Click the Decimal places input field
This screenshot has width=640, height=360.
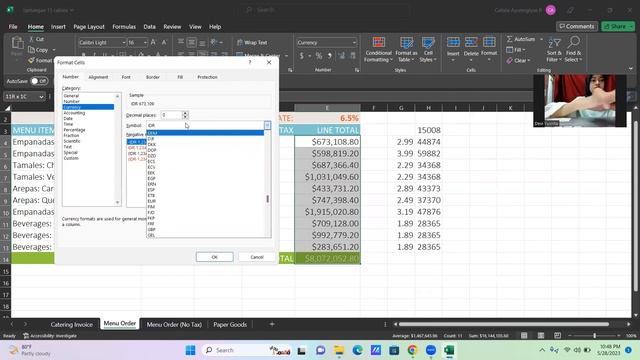point(171,115)
